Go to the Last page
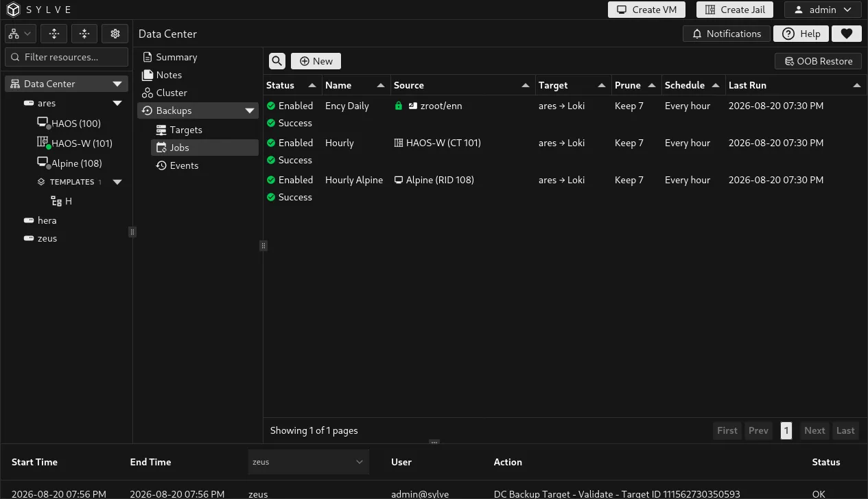 (x=845, y=430)
